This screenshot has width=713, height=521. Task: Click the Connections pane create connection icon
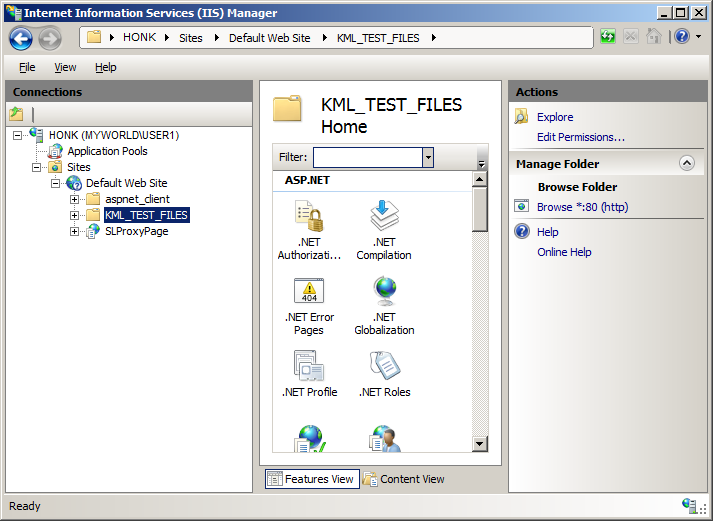(16, 114)
